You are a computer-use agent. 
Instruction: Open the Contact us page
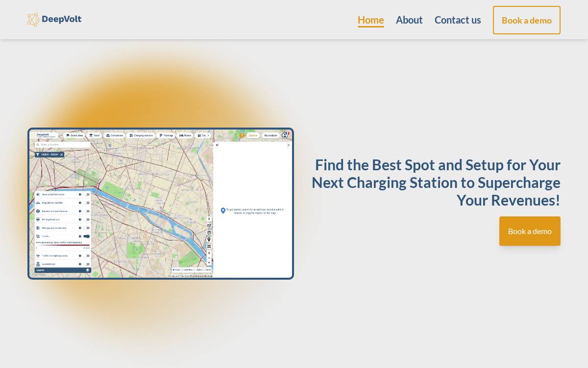pyautogui.click(x=458, y=20)
